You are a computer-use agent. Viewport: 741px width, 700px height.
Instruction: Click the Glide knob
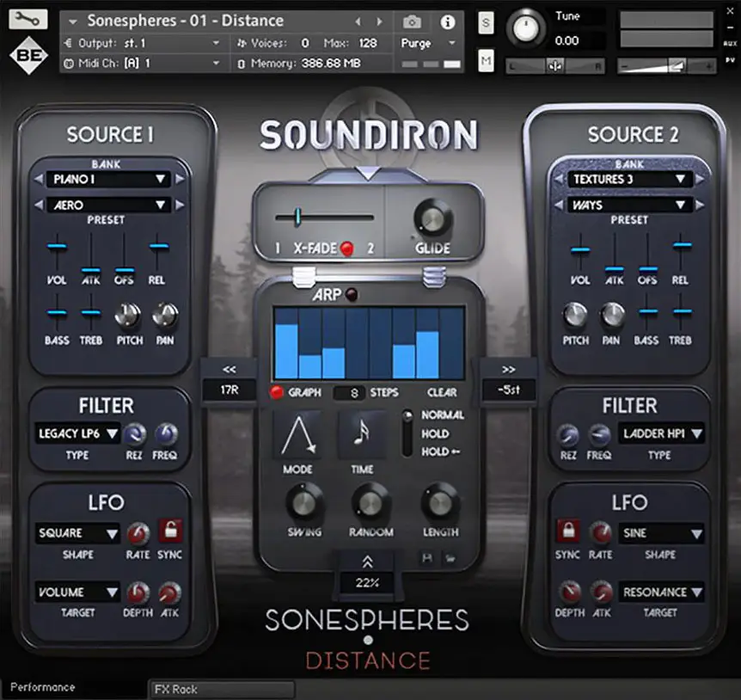point(433,218)
